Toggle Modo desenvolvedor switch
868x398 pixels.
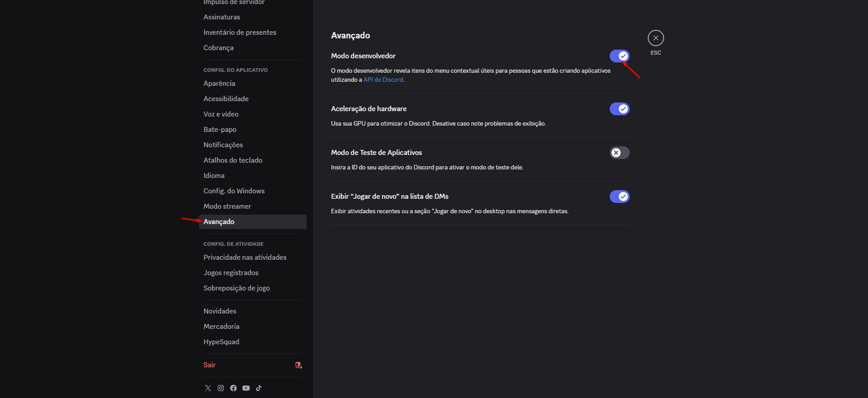pos(620,56)
